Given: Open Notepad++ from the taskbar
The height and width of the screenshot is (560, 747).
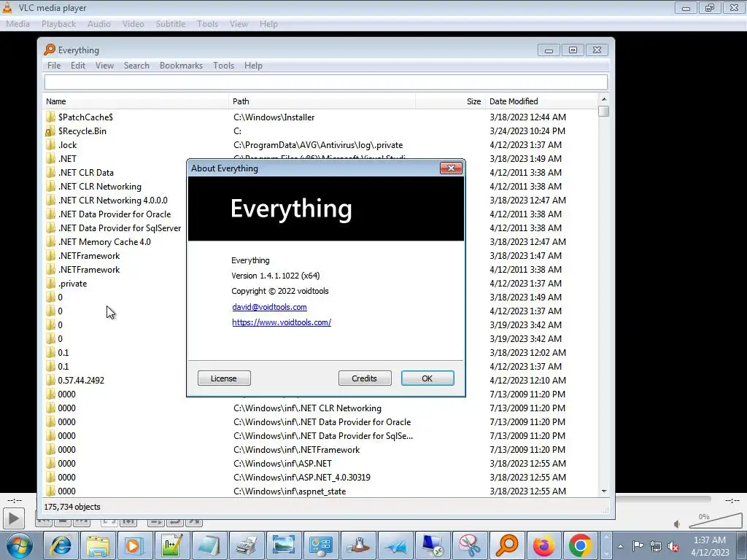Looking at the screenshot, I should coord(171,545).
